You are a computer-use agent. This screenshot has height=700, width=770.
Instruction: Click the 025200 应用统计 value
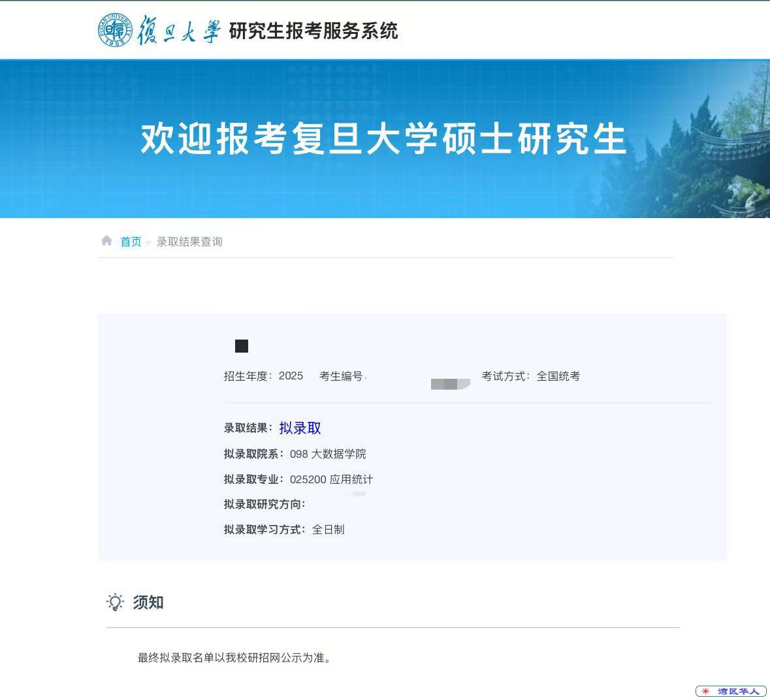click(x=332, y=479)
